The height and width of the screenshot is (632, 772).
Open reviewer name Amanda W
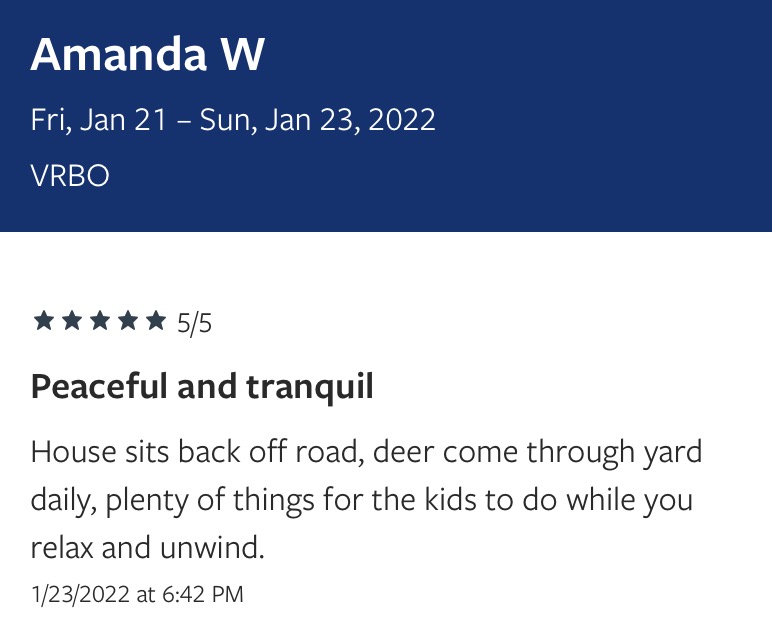tap(147, 56)
